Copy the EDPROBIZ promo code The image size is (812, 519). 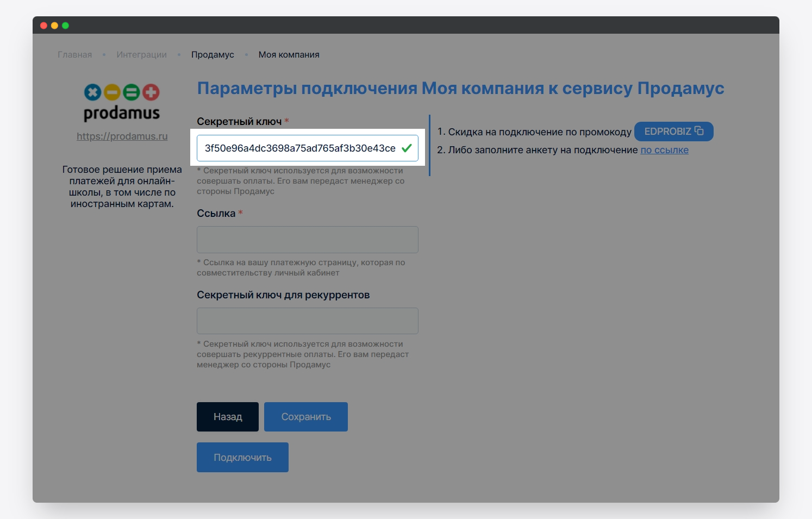pos(667,132)
